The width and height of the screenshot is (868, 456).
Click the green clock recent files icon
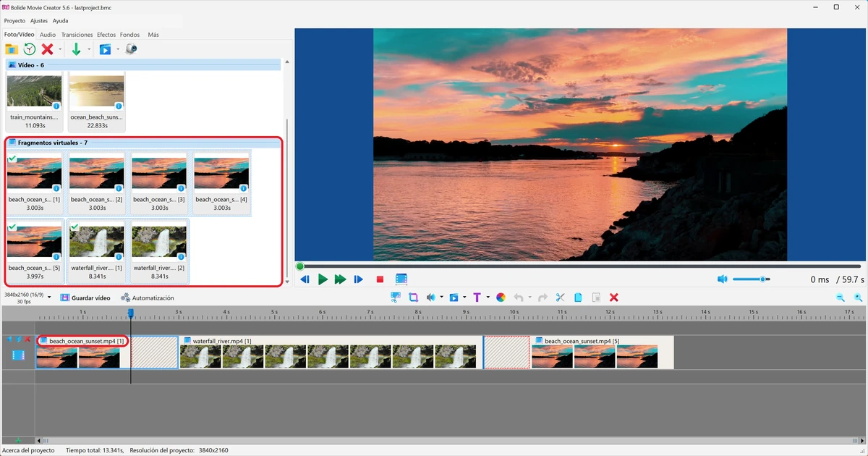[30, 49]
